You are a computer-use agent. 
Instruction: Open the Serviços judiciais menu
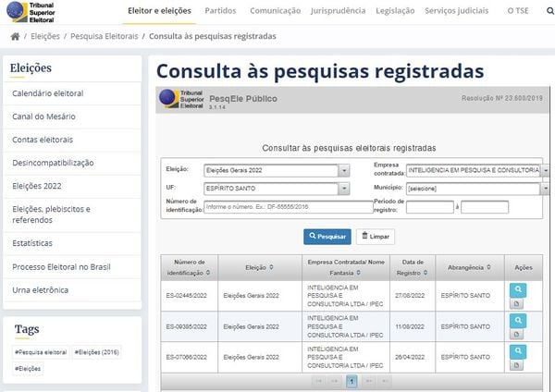point(457,11)
